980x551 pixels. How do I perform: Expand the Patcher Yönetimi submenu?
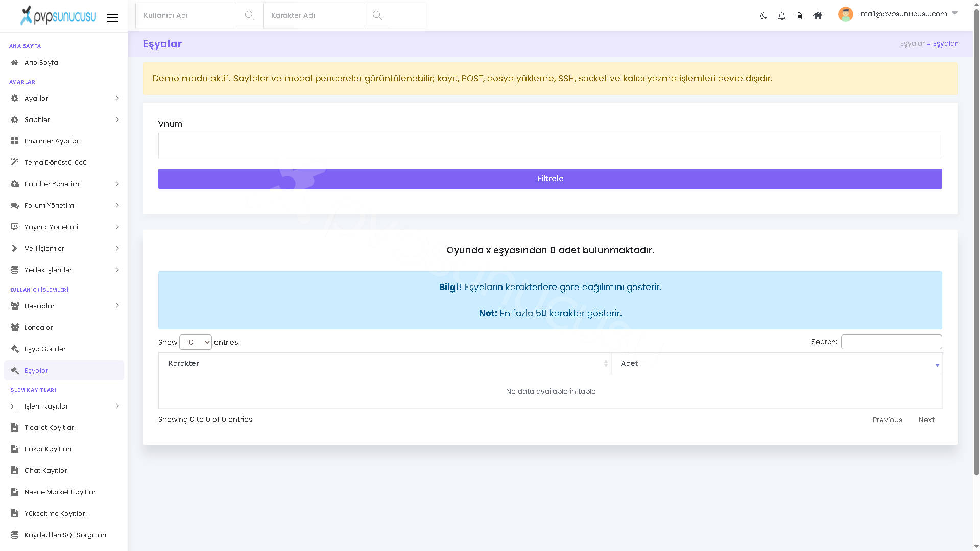point(64,184)
